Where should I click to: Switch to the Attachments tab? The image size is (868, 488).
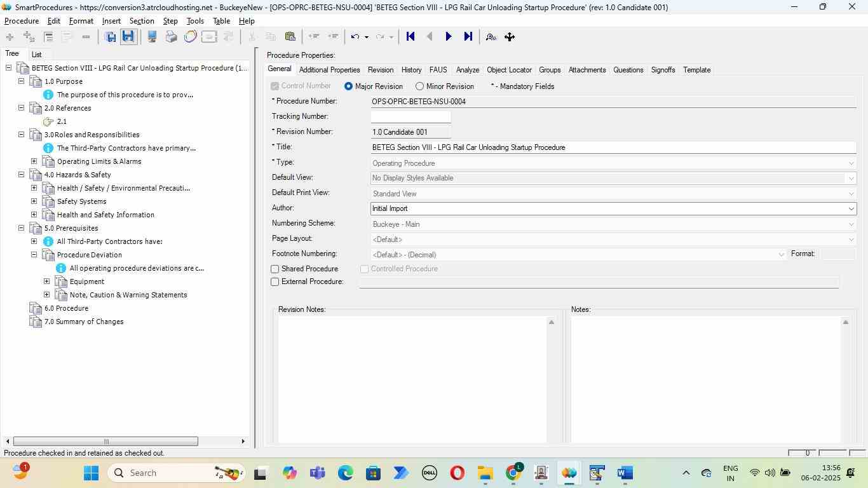coord(587,70)
